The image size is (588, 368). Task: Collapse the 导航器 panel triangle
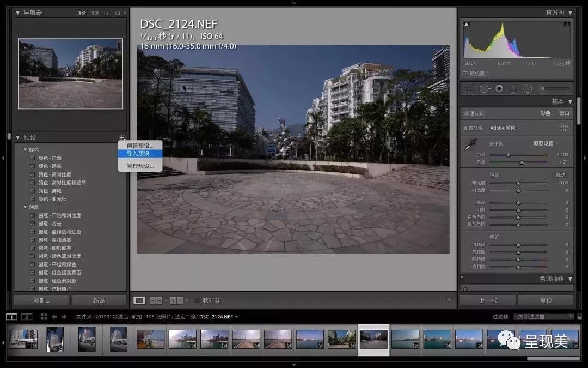click(17, 13)
